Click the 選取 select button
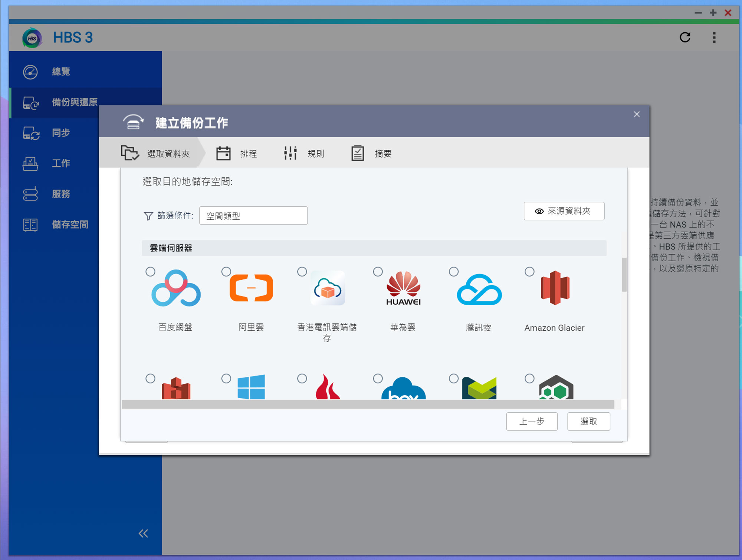This screenshot has height=560, width=742. [588, 422]
